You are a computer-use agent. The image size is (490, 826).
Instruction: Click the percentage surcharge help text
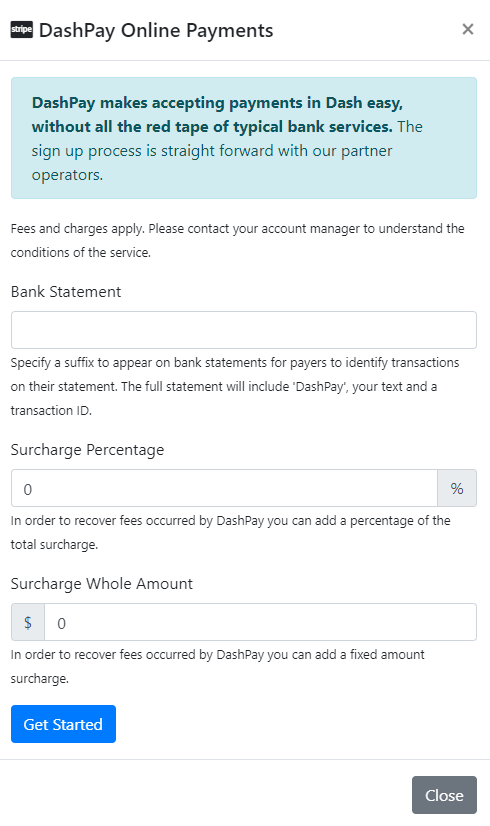tap(230, 532)
